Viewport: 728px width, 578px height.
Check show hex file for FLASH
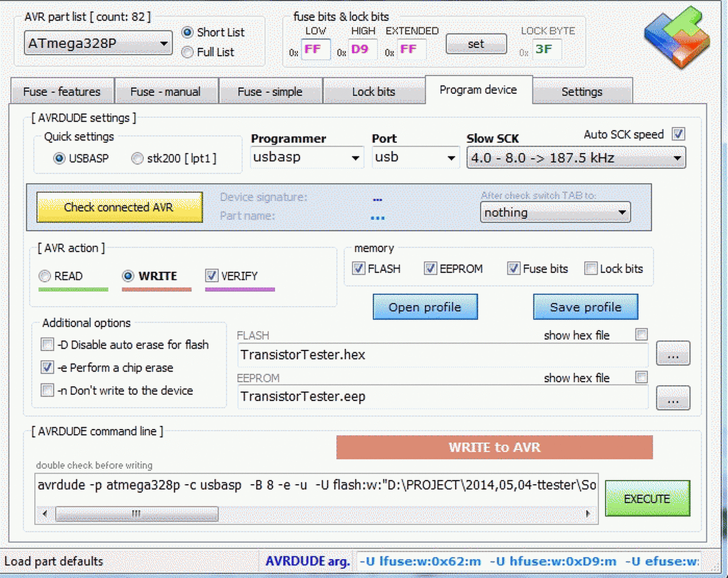[x=642, y=335]
